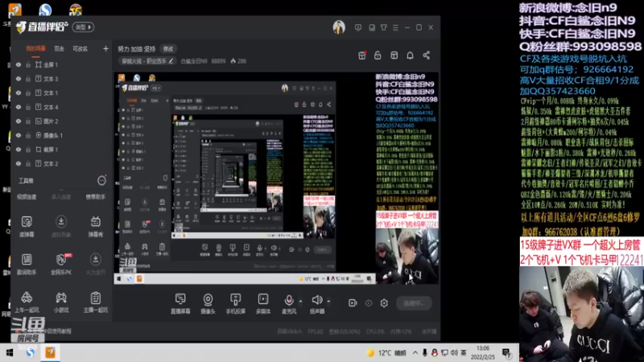Screen dimensions: 644x362
Task: Edit the 穿越火线 game category tag
Action: tap(147, 61)
